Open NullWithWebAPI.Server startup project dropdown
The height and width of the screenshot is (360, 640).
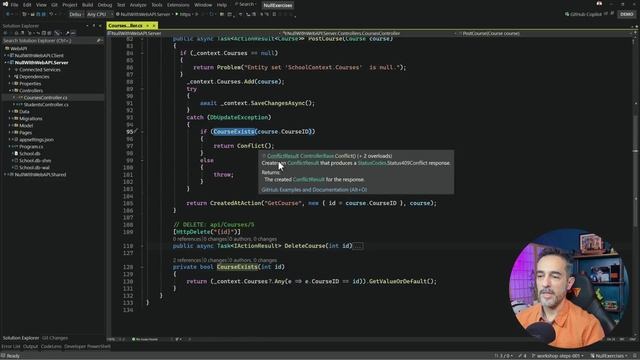pyautogui.click(x=144, y=14)
